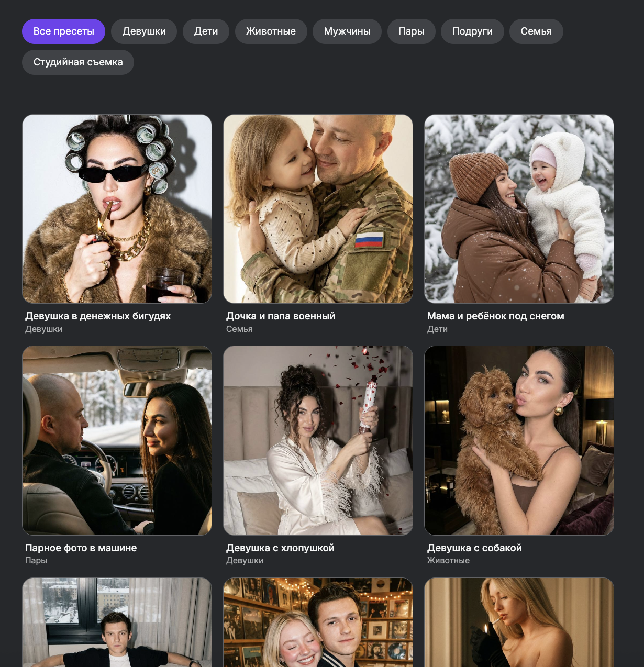The image size is (644, 667).
Task: Open the woman with money curlers thumbnail
Action: [117, 209]
